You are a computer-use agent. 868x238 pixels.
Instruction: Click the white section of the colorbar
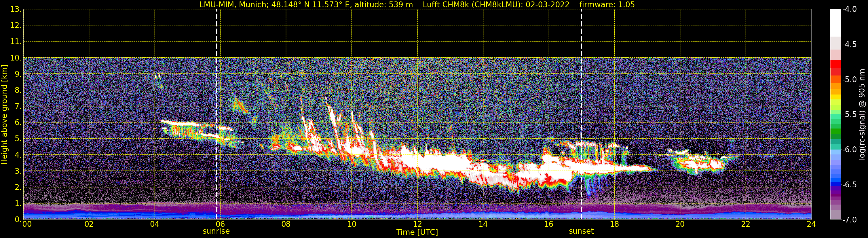click(835, 23)
